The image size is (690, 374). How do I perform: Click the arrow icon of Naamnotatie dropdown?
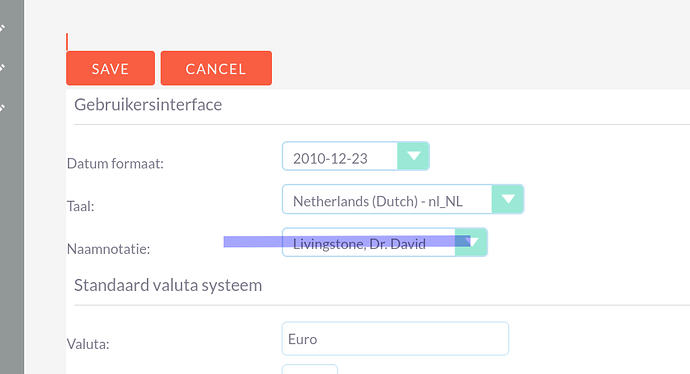pyautogui.click(x=471, y=242)
